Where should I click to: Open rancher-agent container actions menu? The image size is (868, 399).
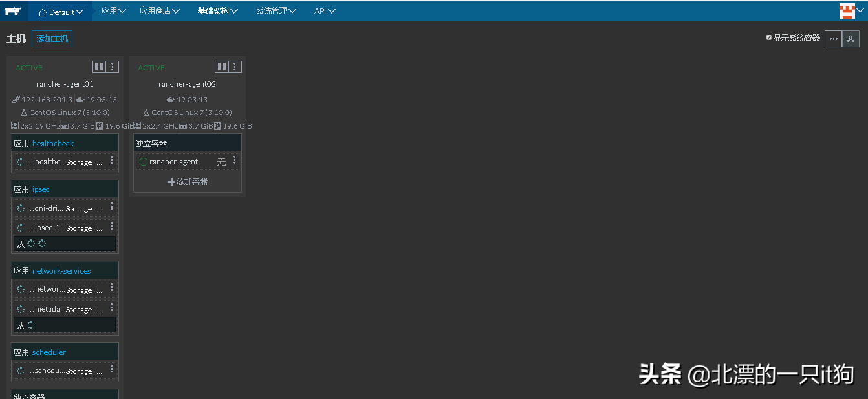pyautogui.click(x=234, y=161)
